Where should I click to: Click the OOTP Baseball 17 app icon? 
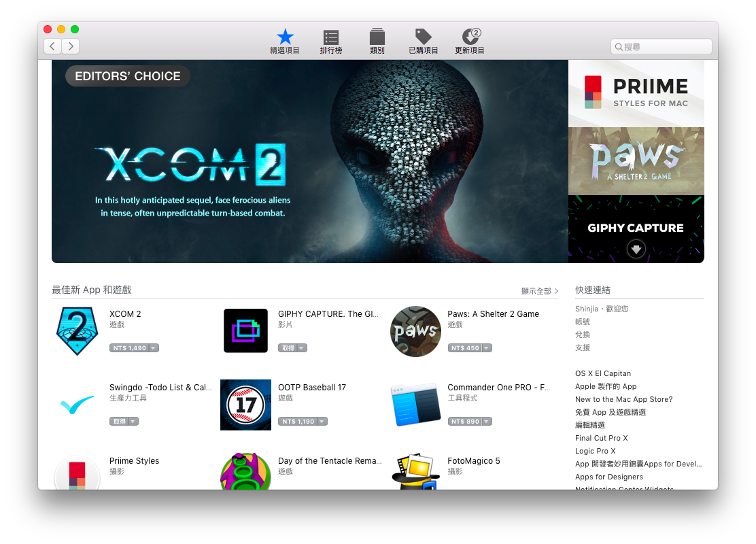click(x=245, y=405)
